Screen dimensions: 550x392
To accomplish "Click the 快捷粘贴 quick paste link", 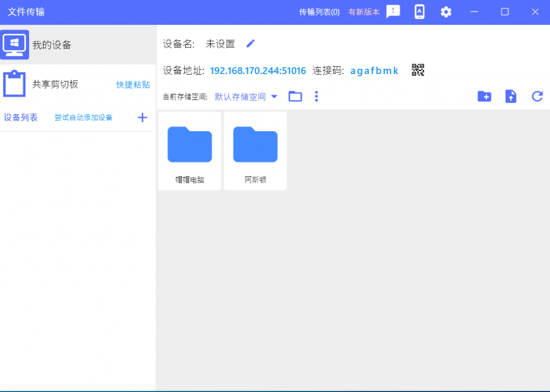I will tap(133, 84).
